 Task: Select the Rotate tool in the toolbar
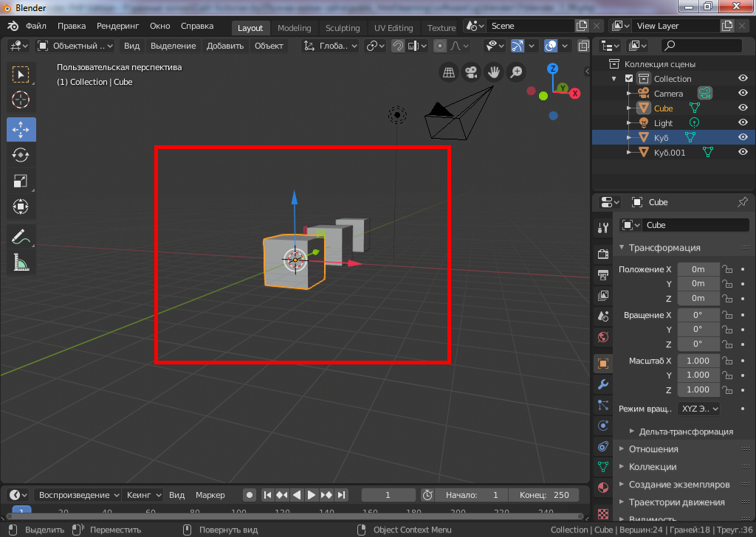pyautogui.click(x=21, y=155)
